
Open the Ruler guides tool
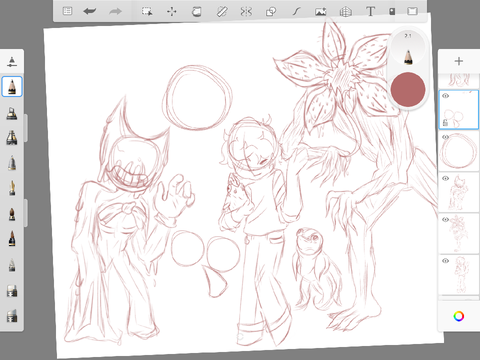click(222, 12)
